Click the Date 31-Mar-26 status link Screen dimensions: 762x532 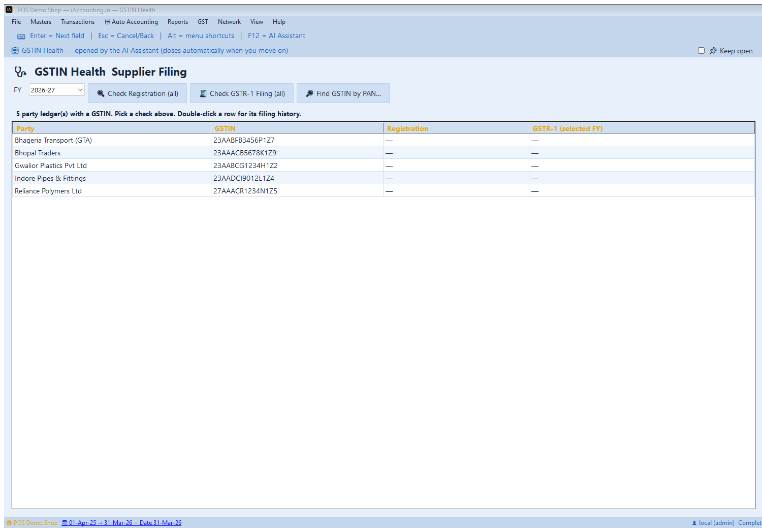point(161,523)
